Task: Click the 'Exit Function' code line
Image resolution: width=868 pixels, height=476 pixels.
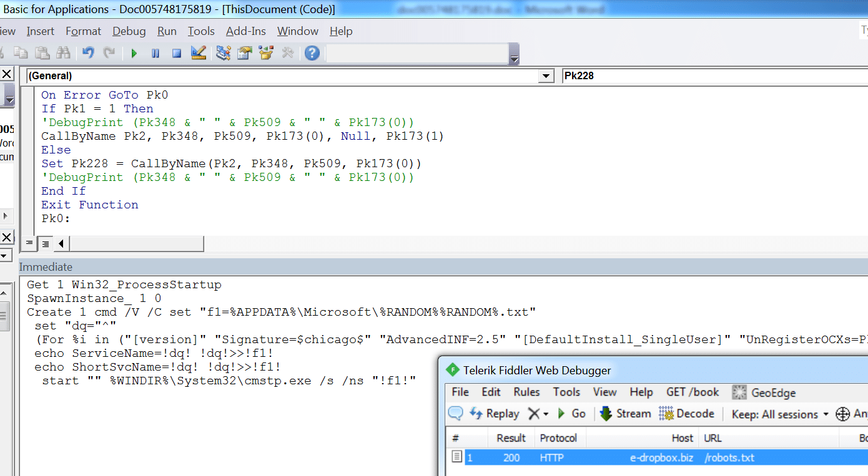Action: tap(90, 205)
